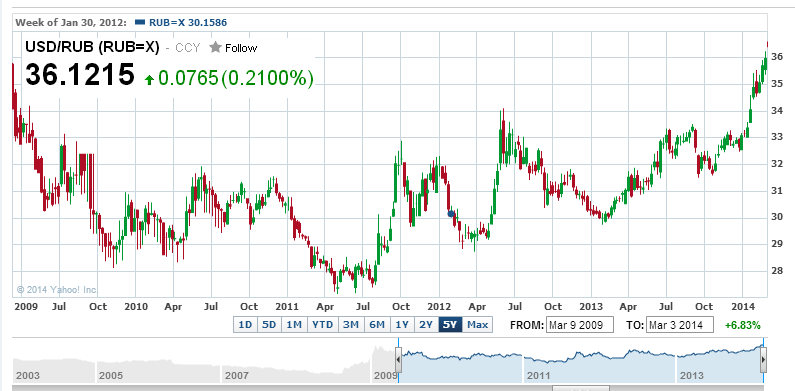Click the blue Jan 30 2012 data point
The width and height of the screenshot is (795, 391).
[x=451, y=214]
